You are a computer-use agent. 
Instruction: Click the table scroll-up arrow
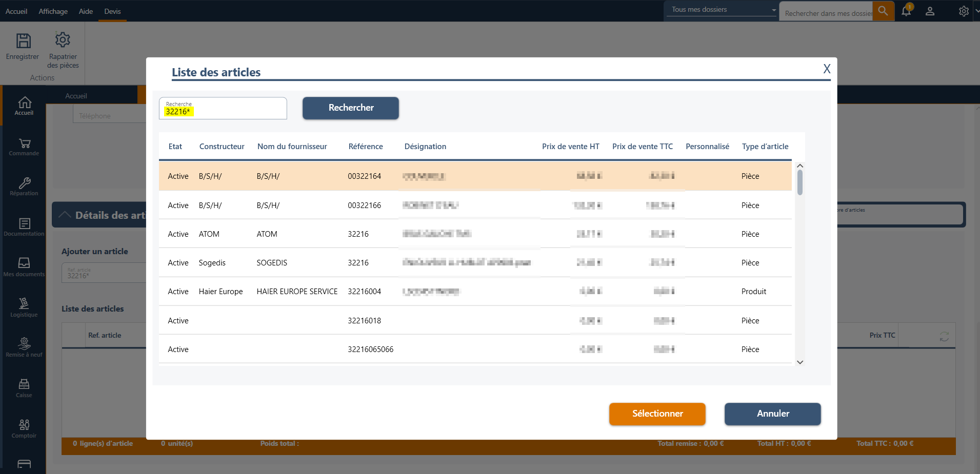[x=800, y=166]
